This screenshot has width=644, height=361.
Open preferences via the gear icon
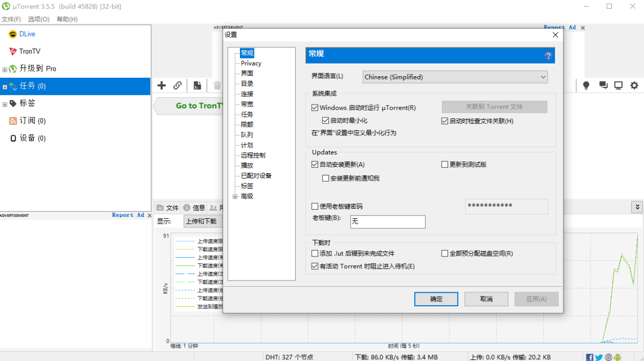tap(634, 85)
